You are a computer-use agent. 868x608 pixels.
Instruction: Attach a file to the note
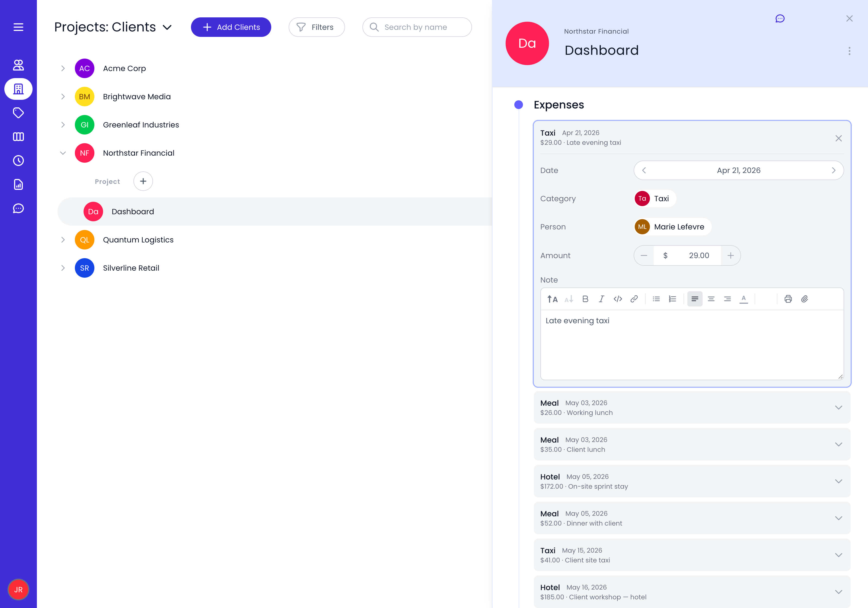coord(805,299)
